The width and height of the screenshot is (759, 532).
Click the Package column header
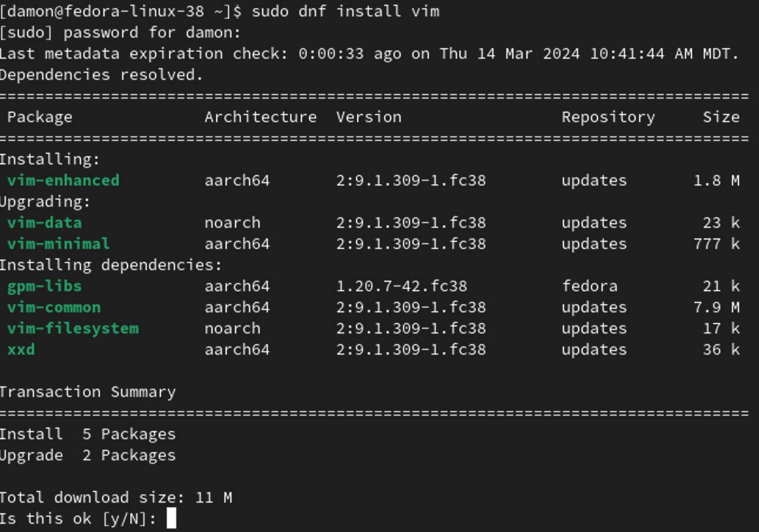click(40, 117)
